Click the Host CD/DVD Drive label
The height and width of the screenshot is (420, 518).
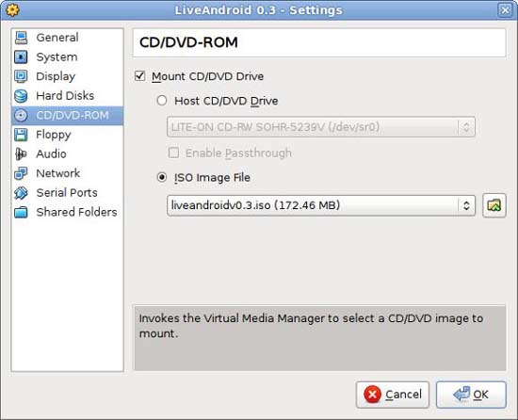pyautogui.click(x=226, y=101)
